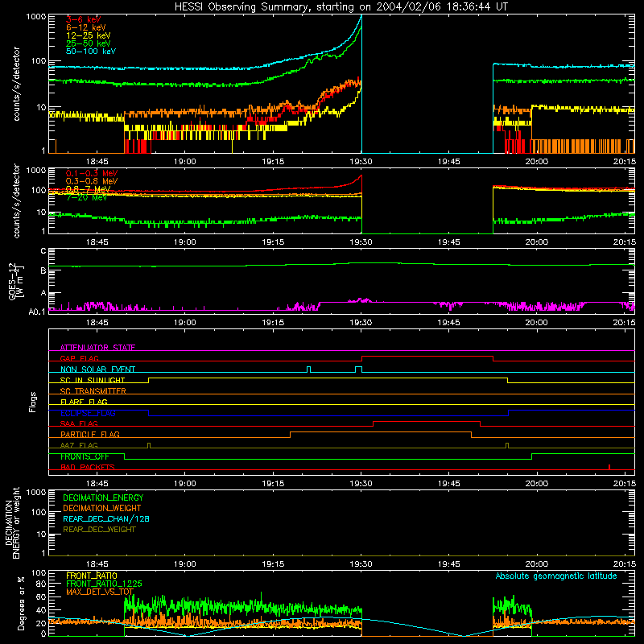Screen dimensions: 644x644
Task: Select the REAR_DEC_WEIGHT legend label
Action: click(99, 530)
